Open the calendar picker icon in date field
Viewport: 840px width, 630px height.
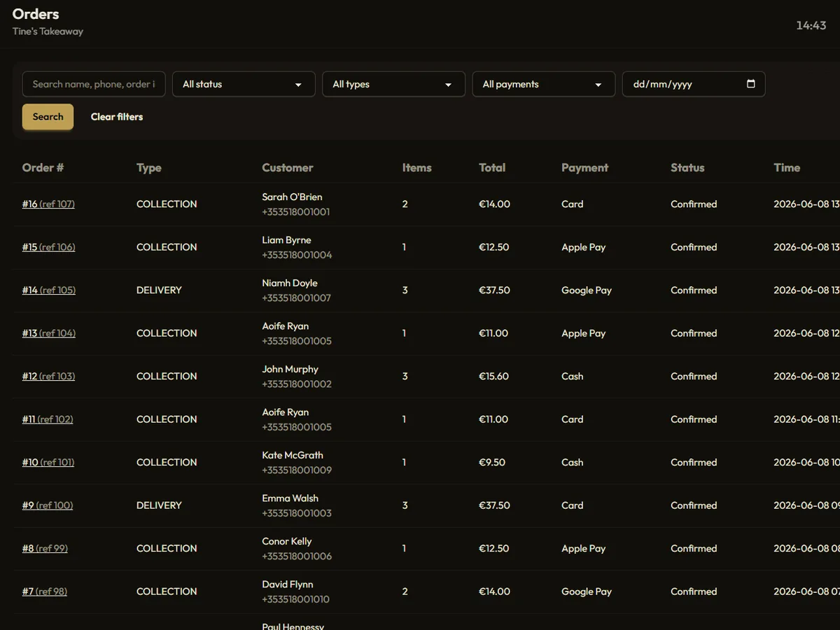pos(750,84)
